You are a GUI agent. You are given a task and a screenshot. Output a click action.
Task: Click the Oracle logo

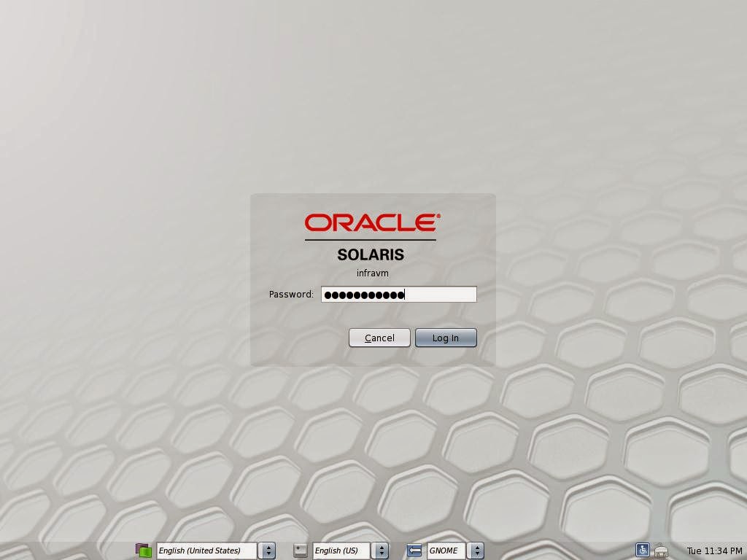(372, 222)
